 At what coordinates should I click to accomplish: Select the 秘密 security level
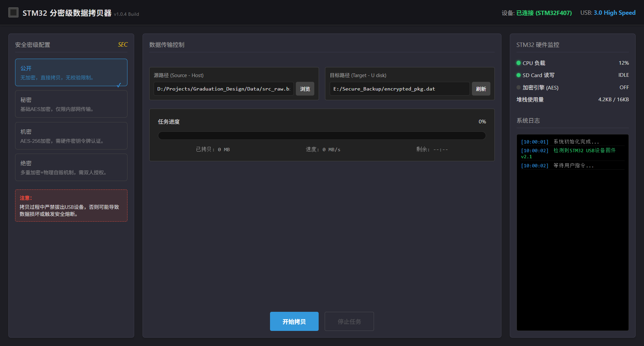(x=71, y=104)
